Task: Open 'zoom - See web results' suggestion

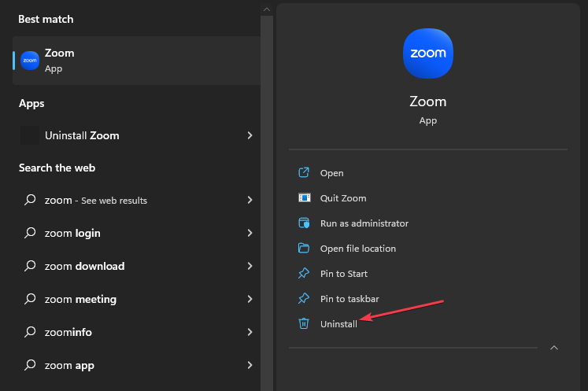Action: pyautogui.click(x=136, y=200)
